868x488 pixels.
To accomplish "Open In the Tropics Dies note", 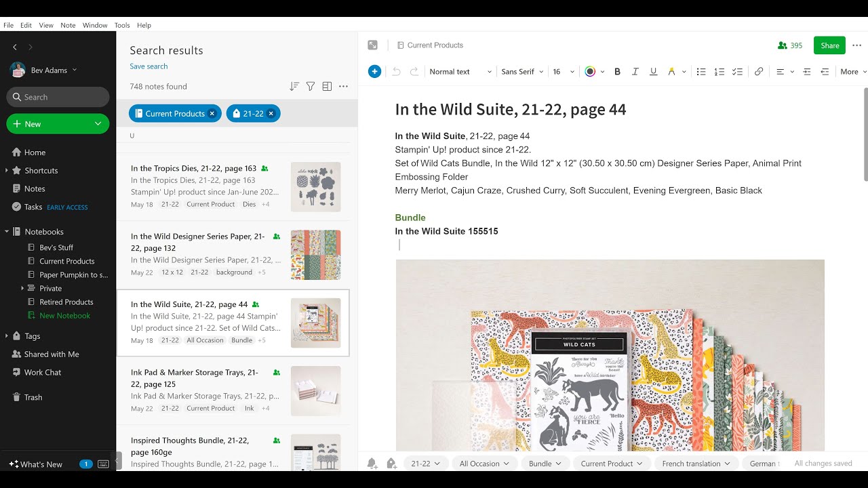I will pyautogui.click(x=234, y=186).
